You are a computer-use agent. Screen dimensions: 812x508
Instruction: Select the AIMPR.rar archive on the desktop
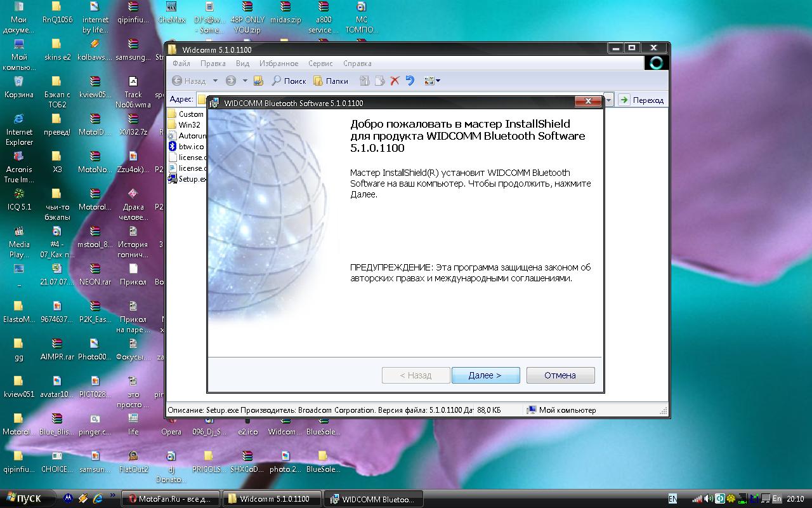coord(57,349)
